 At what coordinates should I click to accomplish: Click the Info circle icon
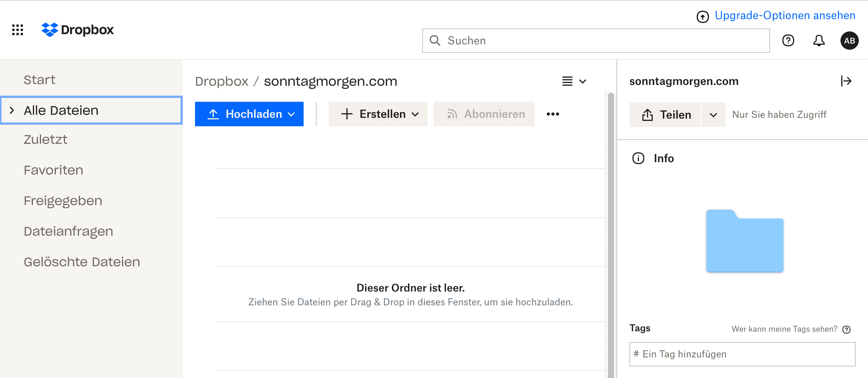click(x=638, y=158)
